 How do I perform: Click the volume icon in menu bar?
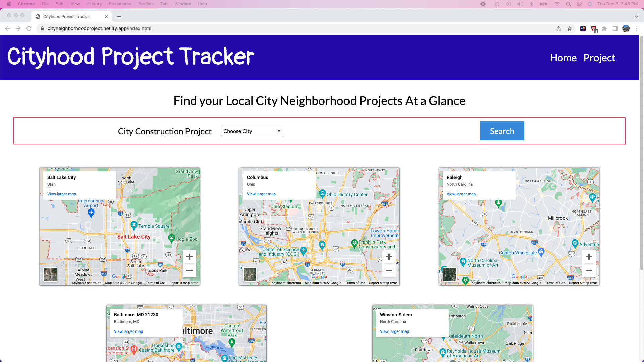click(x=520, y=4)
